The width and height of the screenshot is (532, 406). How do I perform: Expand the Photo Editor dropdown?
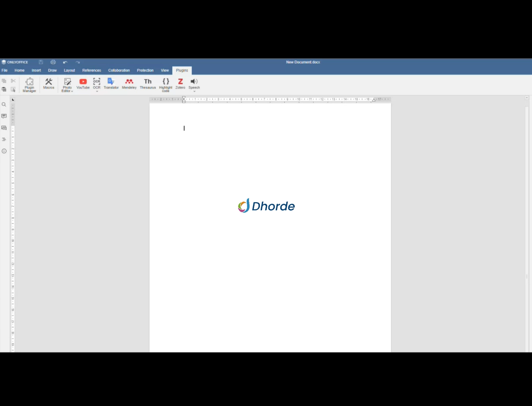pyautogui.click(x=72, y=91)
